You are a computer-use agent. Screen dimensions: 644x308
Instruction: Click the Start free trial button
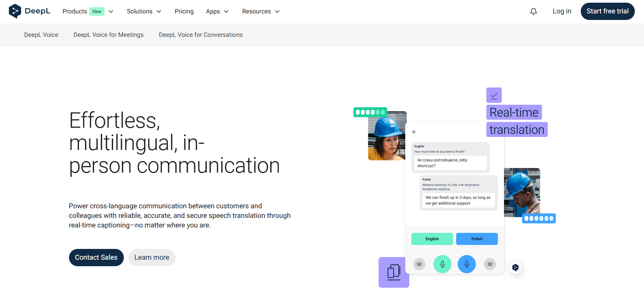point(607,11)
